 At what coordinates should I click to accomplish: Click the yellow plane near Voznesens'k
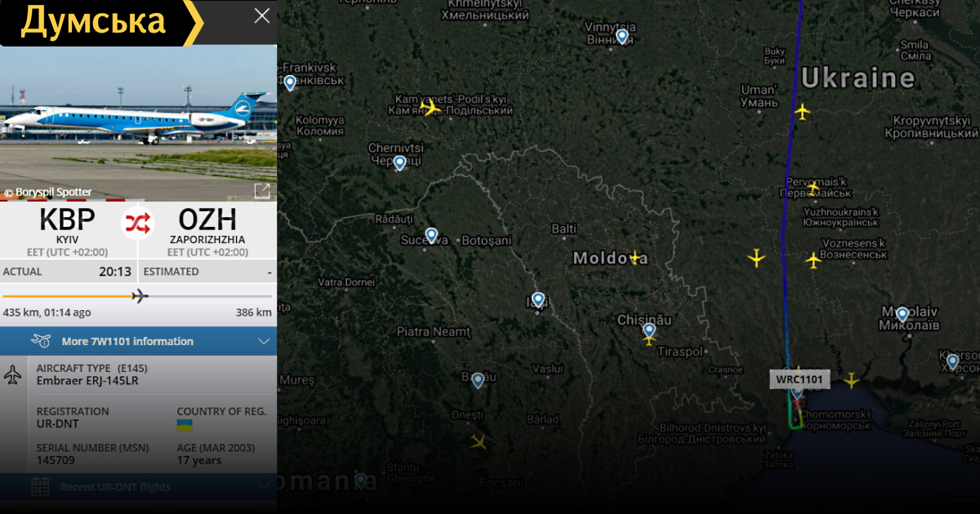(813, 260)
